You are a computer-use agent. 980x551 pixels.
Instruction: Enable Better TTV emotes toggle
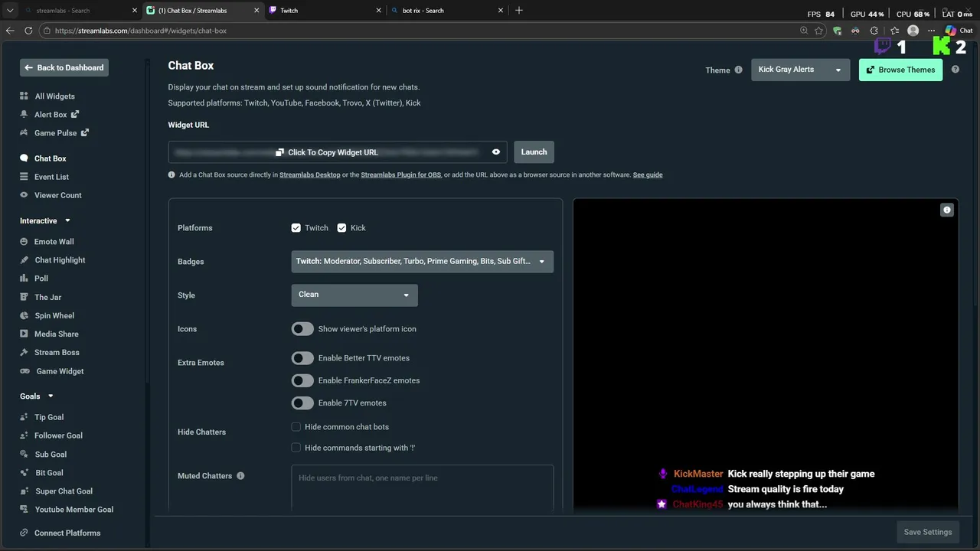tap(302, 358)
